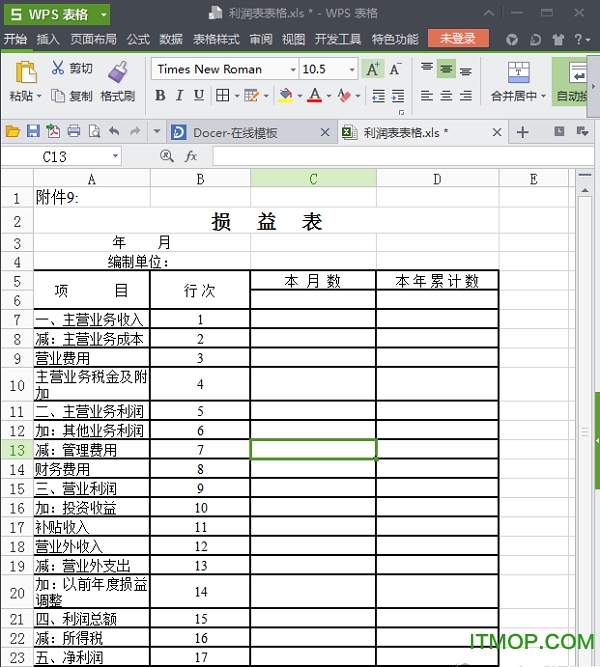Toggle Underline formatting
The height and width of the screenshot is (667, 600).
click(199, 95)
